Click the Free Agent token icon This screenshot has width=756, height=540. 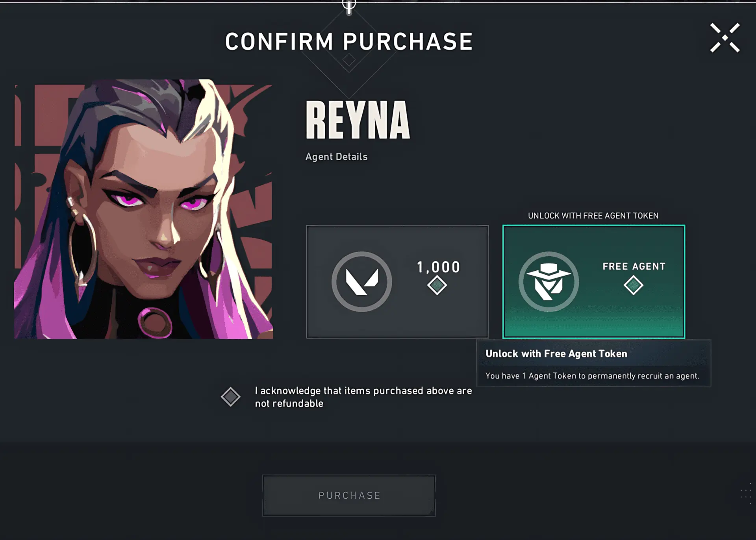[548, 282]
